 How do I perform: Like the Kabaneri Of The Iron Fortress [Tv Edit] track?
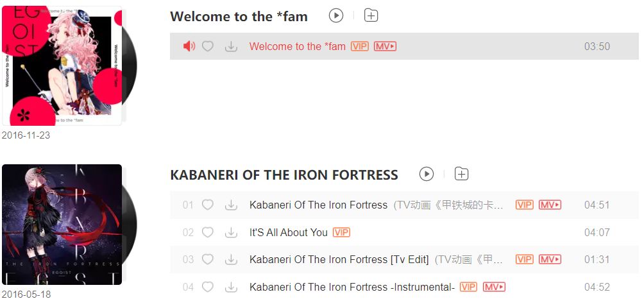pos(208,259)
